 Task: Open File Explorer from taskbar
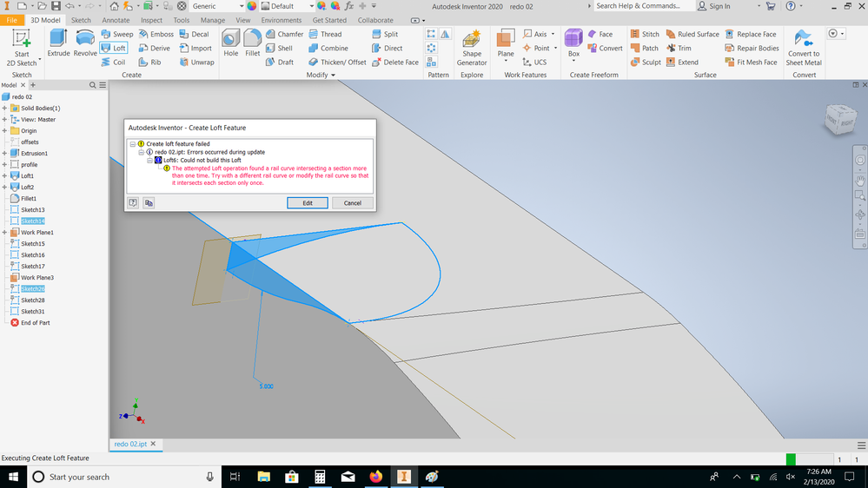(x=263, y=477)
